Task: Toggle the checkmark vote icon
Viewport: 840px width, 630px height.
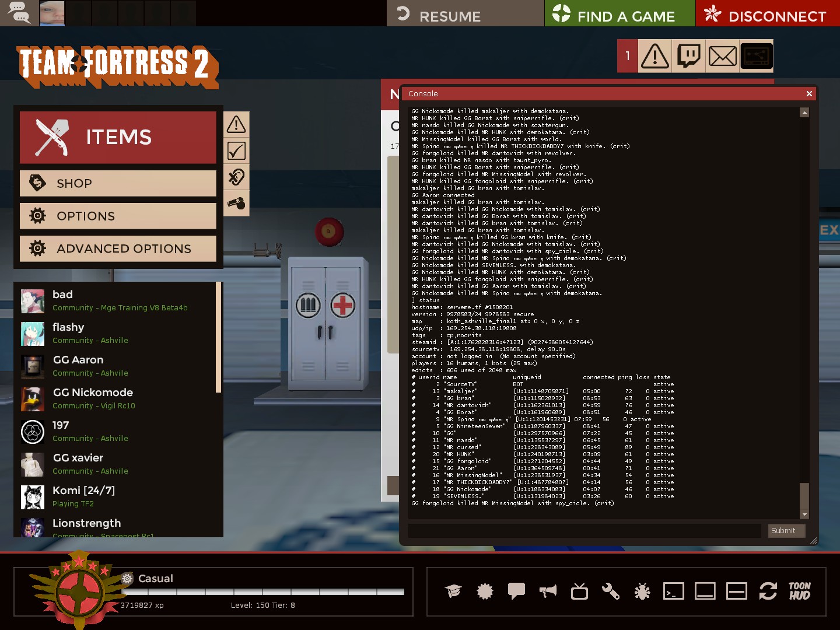Action: (236, 151)
